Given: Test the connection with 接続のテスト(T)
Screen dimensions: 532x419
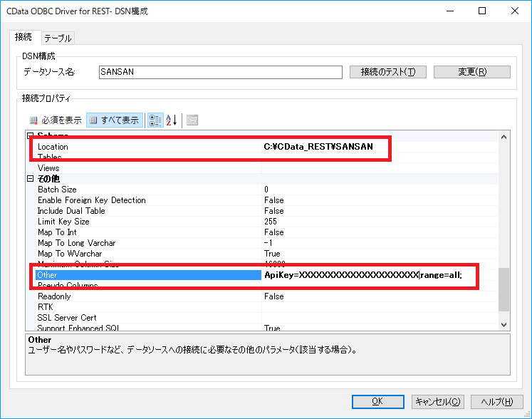Looking at the screenshot, I should click(x=388, y=72).
